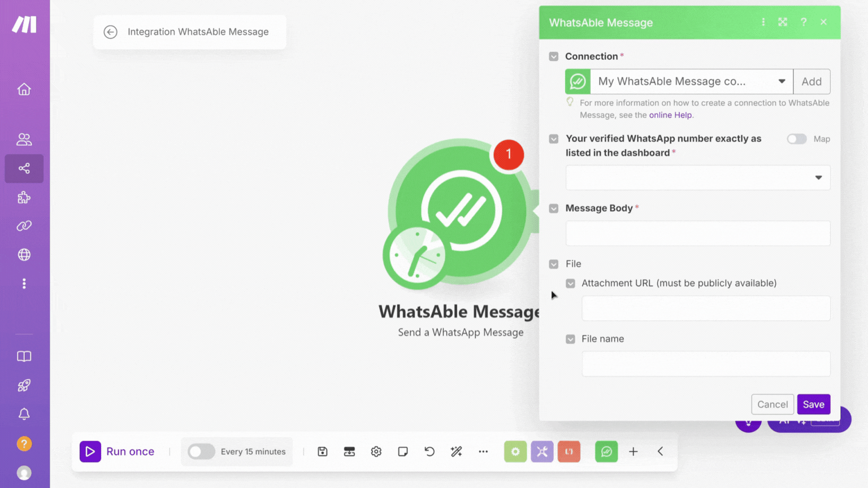868x488 pixels.
Task: Toggle the Message Body checkbox
Action: pyautogui.click(x=554, y=208)
